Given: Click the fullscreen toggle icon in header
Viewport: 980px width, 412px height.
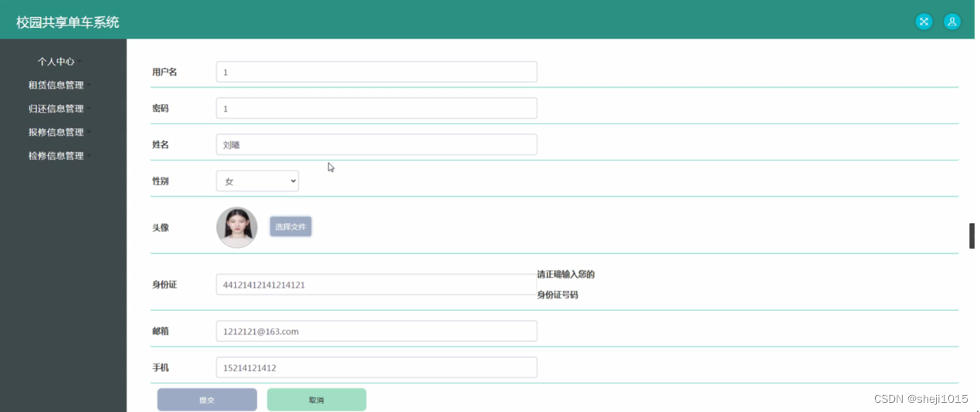Looking at the screenshot, I should 924,22.
